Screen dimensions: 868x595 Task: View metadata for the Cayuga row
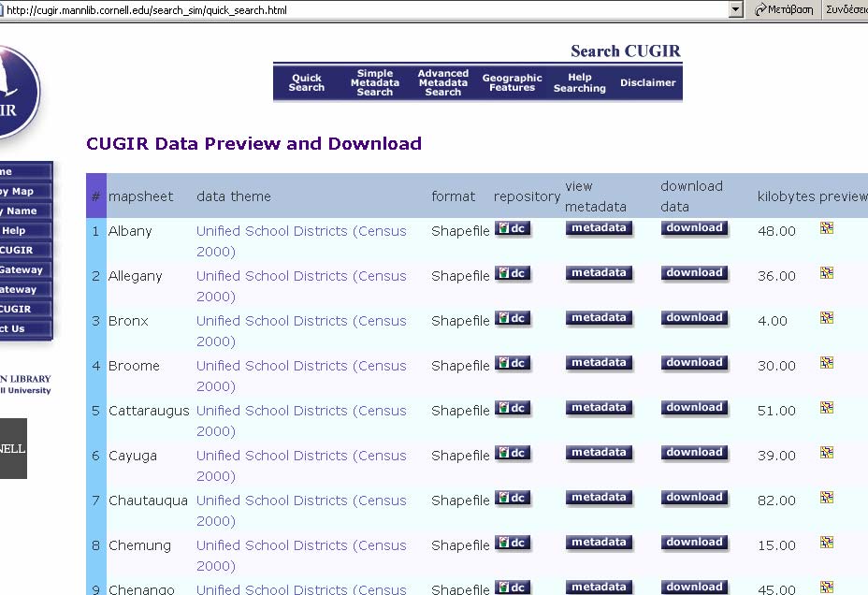599,452
